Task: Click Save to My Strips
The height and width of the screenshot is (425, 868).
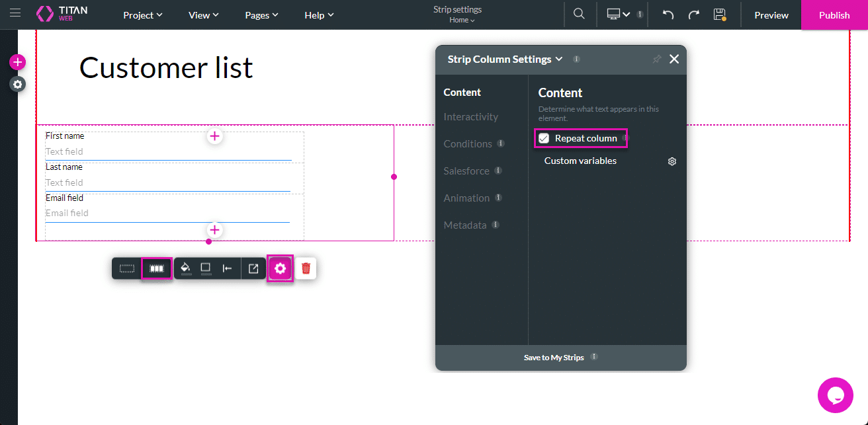Action: point(554,358)
